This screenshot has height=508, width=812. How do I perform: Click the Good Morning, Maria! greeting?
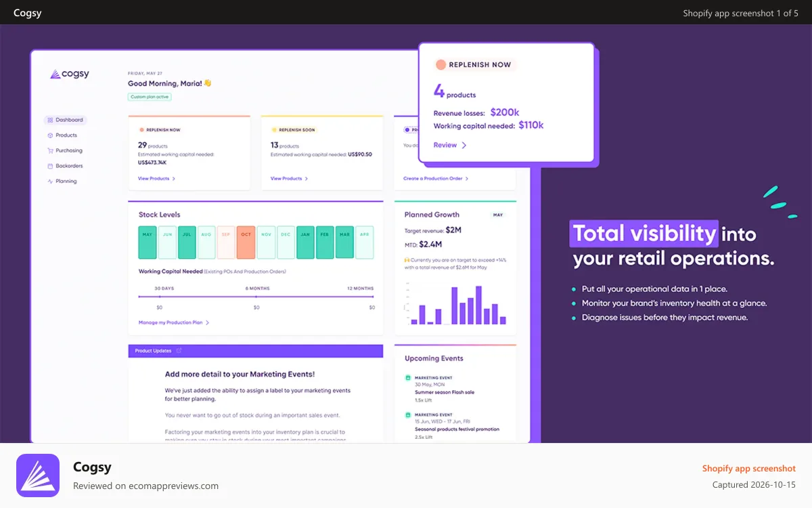point(170,83)
